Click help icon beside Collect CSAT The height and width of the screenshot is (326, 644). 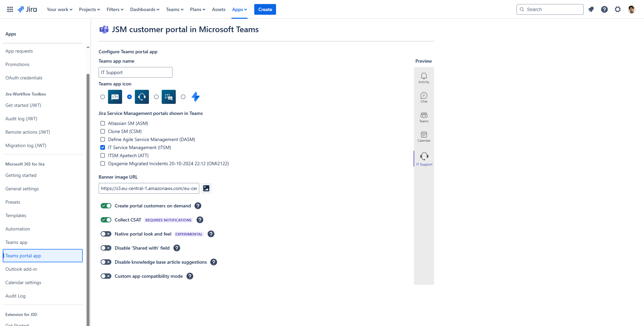200,220
